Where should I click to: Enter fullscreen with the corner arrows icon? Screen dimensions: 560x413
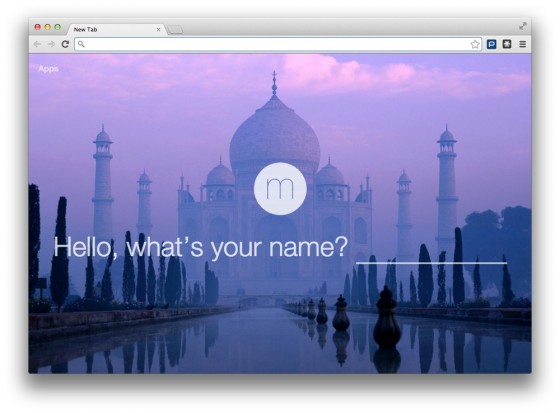(522, 26)
